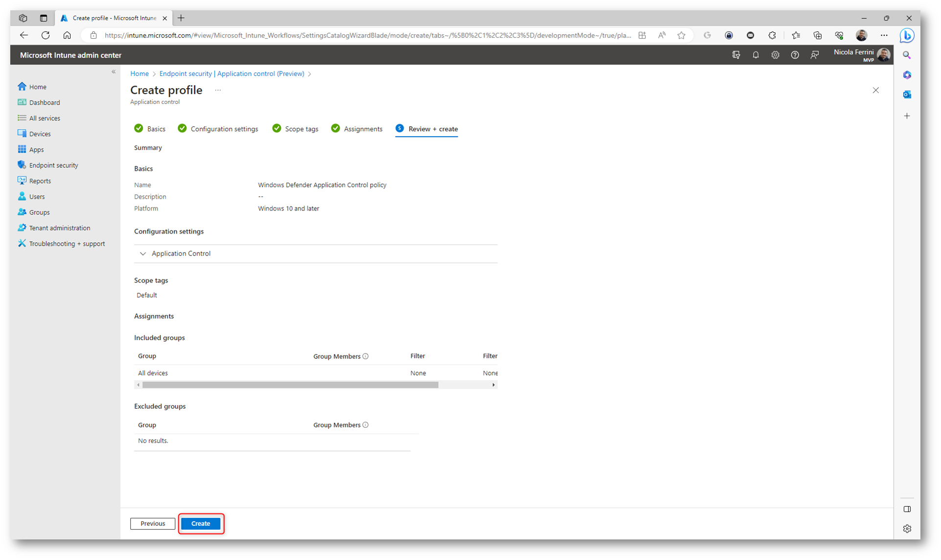The height and width of the screenshot is (560, 941).
Task: Close the Create profile browser tab
Action: [x=165, y=18]
